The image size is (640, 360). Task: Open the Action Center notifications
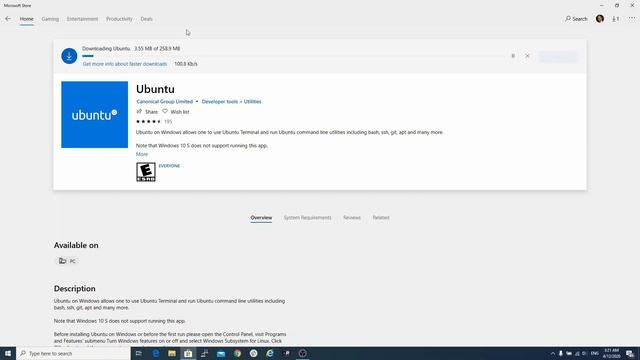point(630,353)
